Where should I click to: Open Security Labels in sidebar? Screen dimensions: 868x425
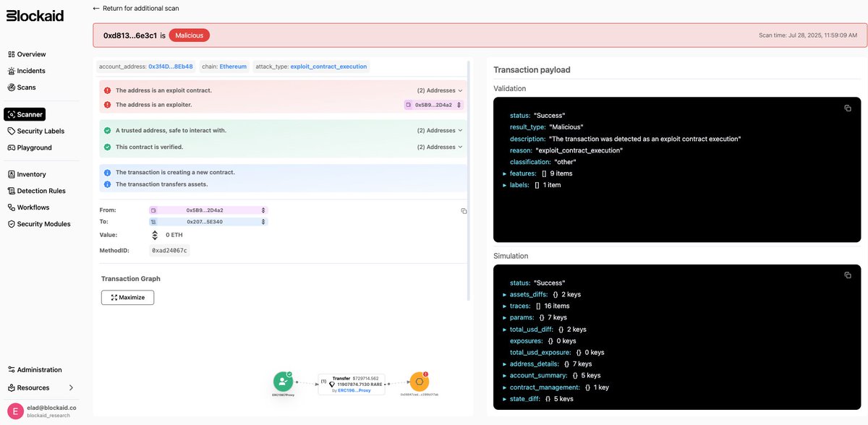click(35, 131)
